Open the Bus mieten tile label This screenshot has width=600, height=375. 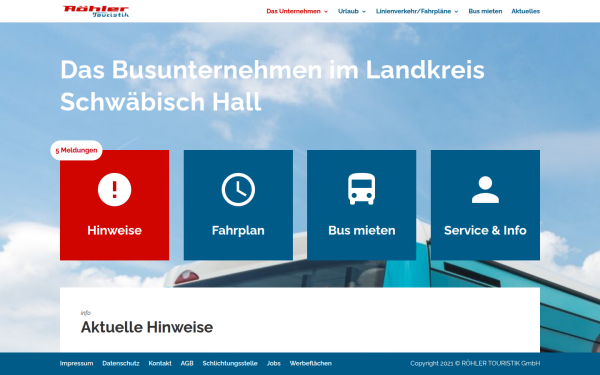coord(362,230)
